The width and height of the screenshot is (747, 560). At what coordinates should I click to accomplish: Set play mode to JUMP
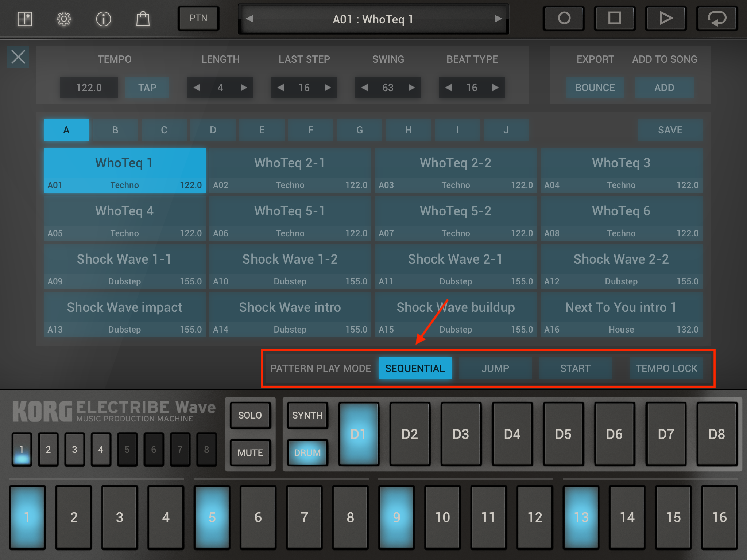pos(495,368)
